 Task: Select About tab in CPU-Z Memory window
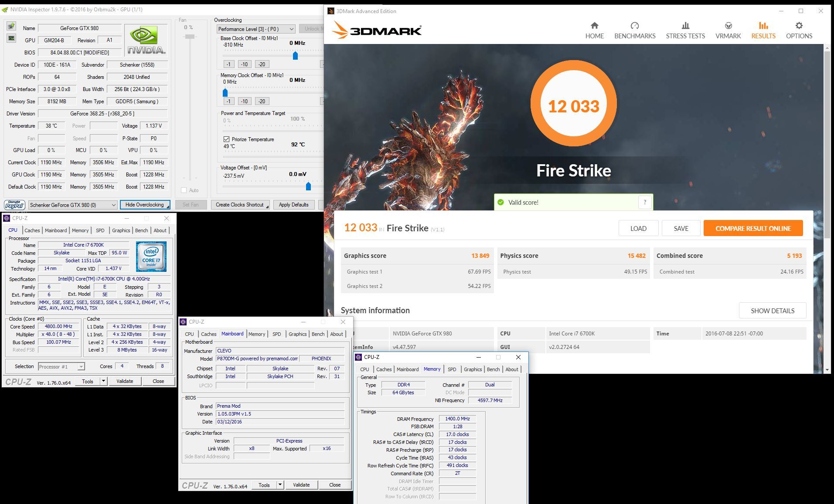pyautogui.click(x=512, y=369)
